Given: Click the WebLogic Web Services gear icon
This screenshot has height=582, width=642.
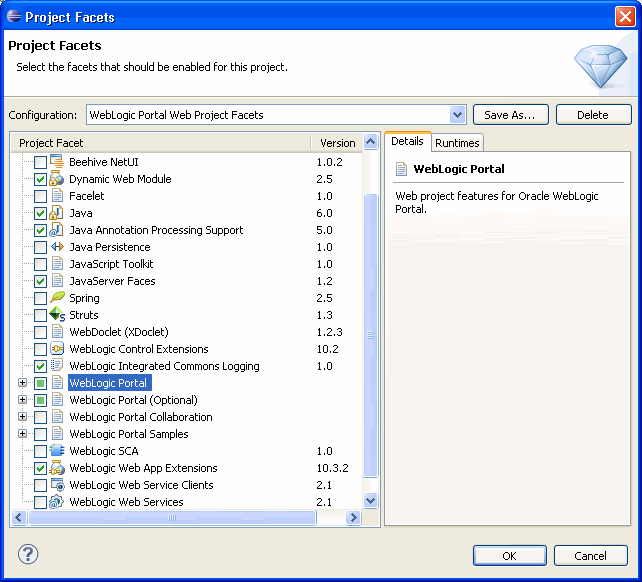Looking at the screenshot, I should [x=57, y=502].
